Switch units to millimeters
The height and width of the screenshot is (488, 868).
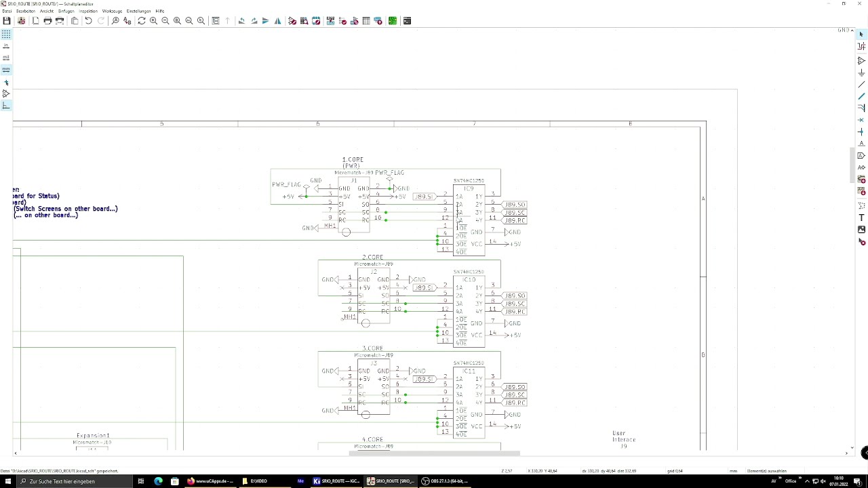pyautogui.click(x=6, y=70)
